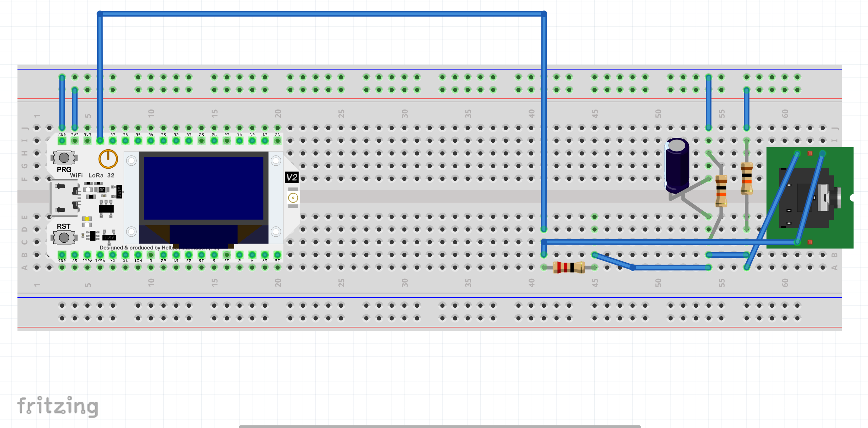Screen dimensions: 868x428
Task: Click the 5V pin on bottom header
Action: pos(75,255)
